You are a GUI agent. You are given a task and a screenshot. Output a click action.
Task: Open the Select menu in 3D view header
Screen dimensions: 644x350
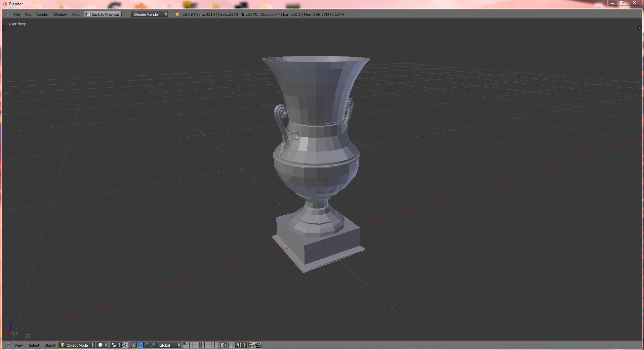(x=34, y=345)
